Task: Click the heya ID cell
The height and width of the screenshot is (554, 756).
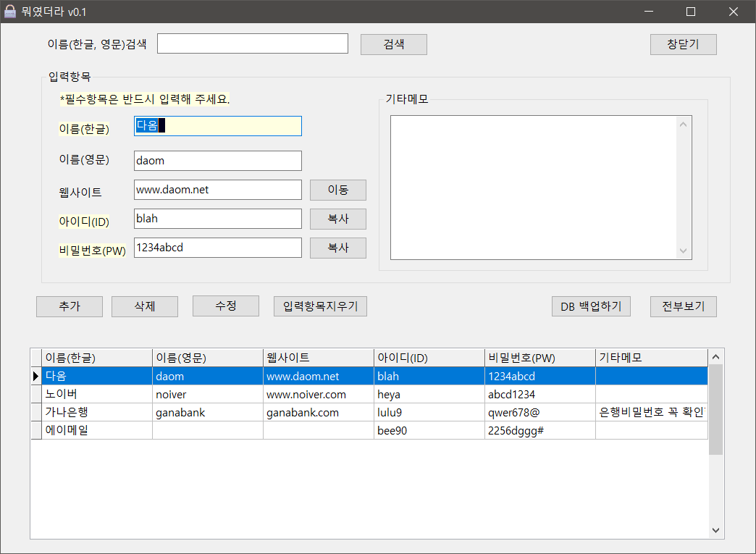Action: [429, 395]
